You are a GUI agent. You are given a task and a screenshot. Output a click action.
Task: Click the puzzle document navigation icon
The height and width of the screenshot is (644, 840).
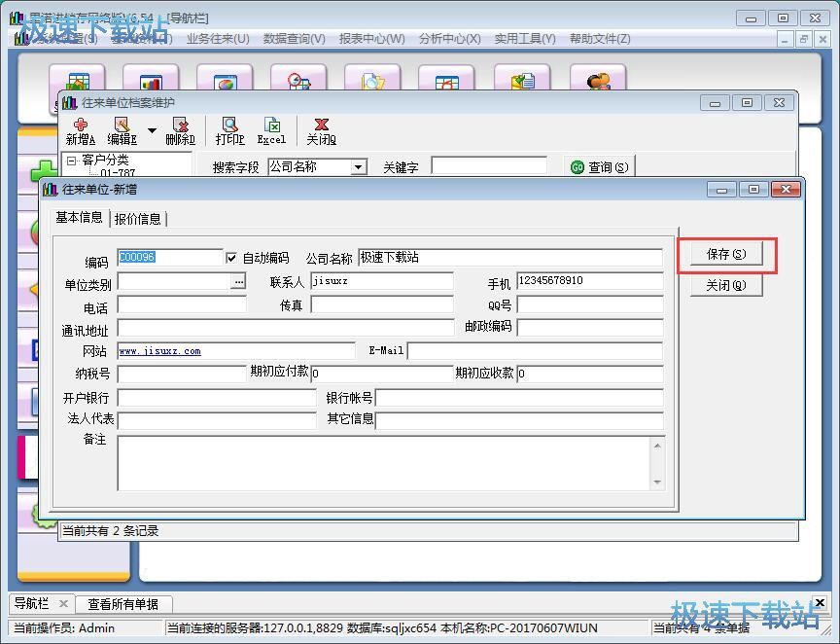522,79
